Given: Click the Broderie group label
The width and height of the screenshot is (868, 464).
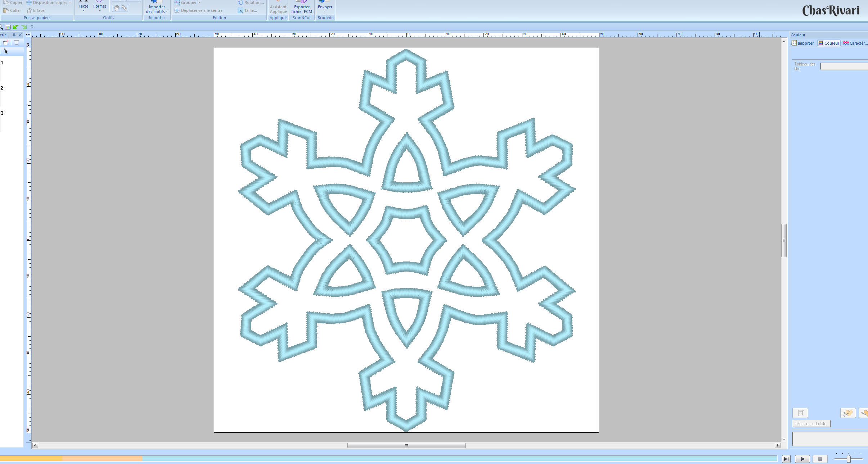Looking at the screenshot, I should pyautogui.click(x=325, y=18).
